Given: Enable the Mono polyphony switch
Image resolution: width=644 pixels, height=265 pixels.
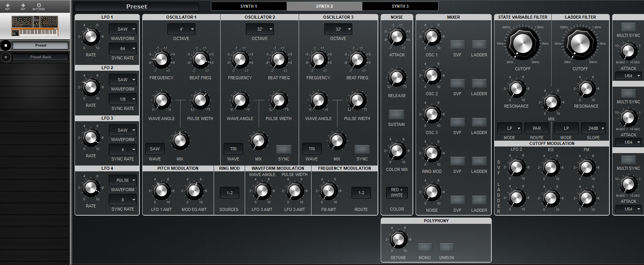Looking at the screenshot, I should pyautogui.click(x=425, y=247).
